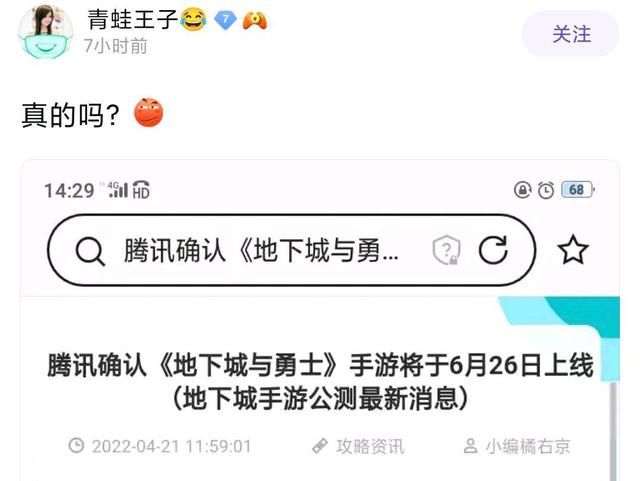The height and width of the screenshot is (481, 640).
Task: Click the page's vertical scrollbar
Action: [613, 431]
